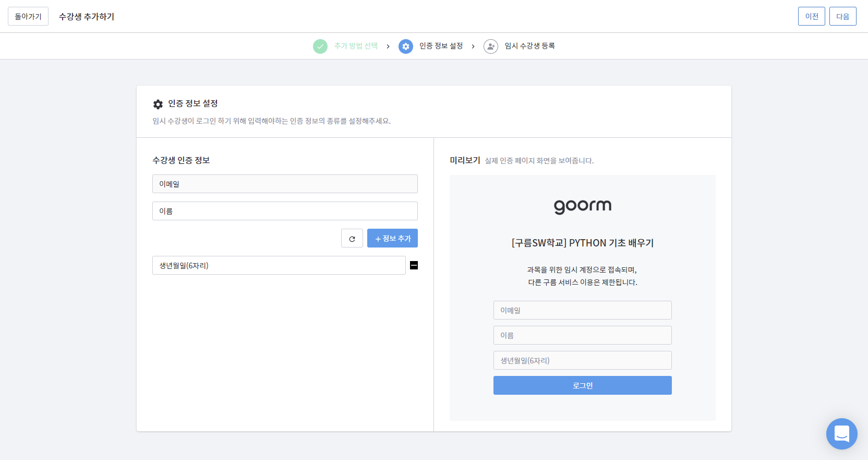The height and width of the screenshot is (460, 868).
Task: Click the reset refresh icon button
Action: (x=352, y=239)
